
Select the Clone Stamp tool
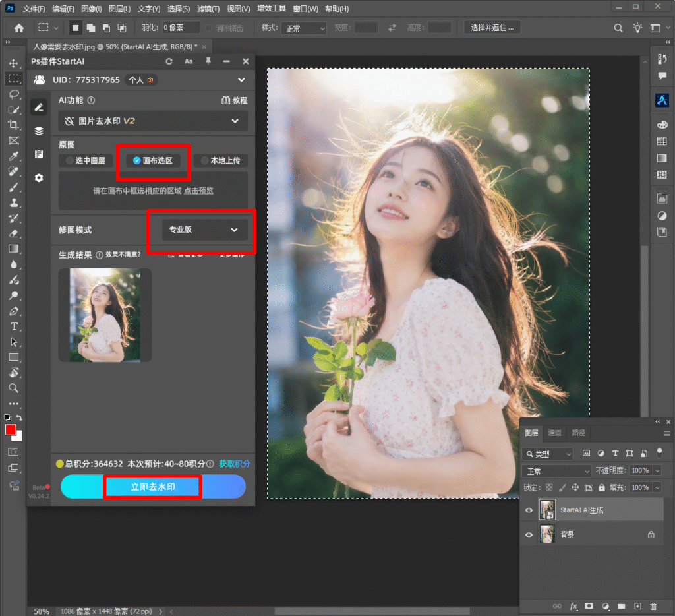[13, 202]
